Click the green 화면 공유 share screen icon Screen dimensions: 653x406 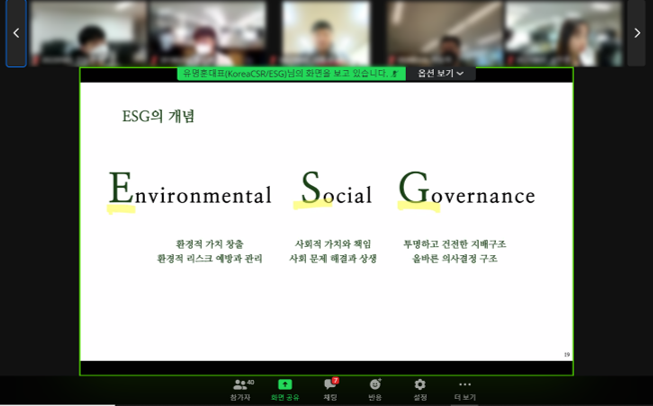coord(285,388)
